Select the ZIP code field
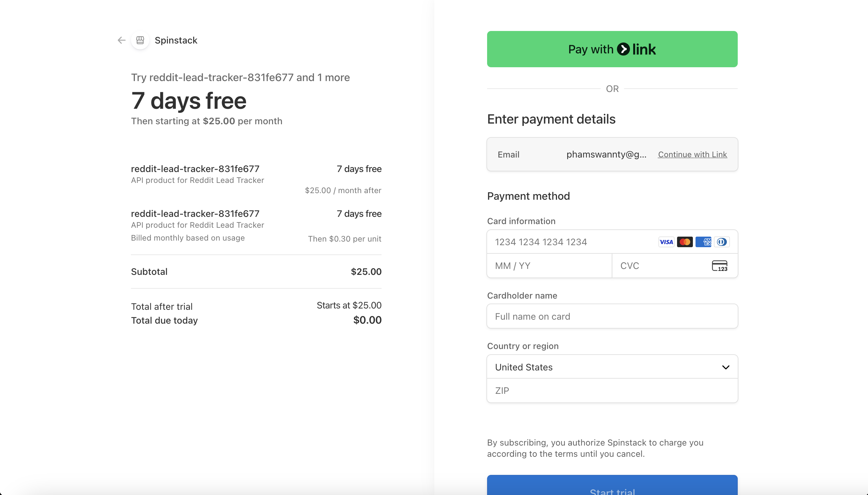The height and width of the screenshot is (495, 868). coord(611,390)
